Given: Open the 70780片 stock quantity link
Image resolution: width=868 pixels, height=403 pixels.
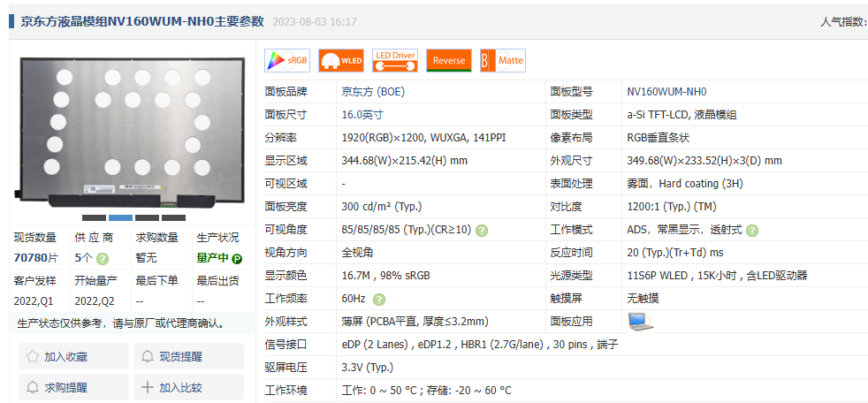Looking at the screenshot, I should 34,258.
